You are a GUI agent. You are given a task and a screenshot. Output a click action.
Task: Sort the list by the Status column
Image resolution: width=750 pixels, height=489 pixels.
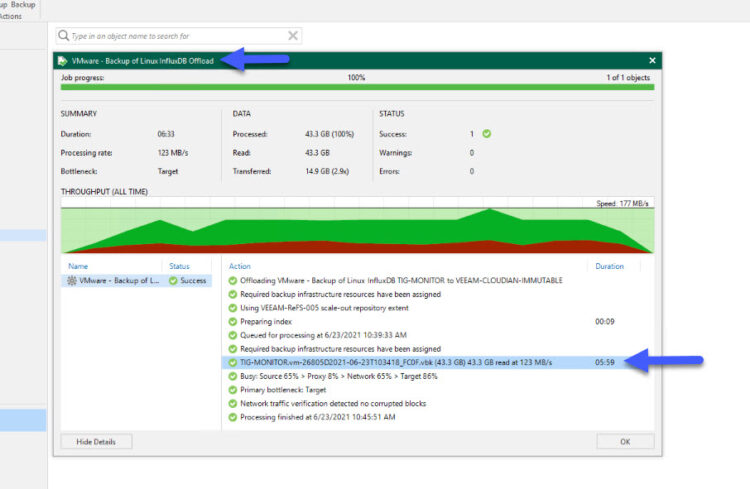click(x=179, y=266)
